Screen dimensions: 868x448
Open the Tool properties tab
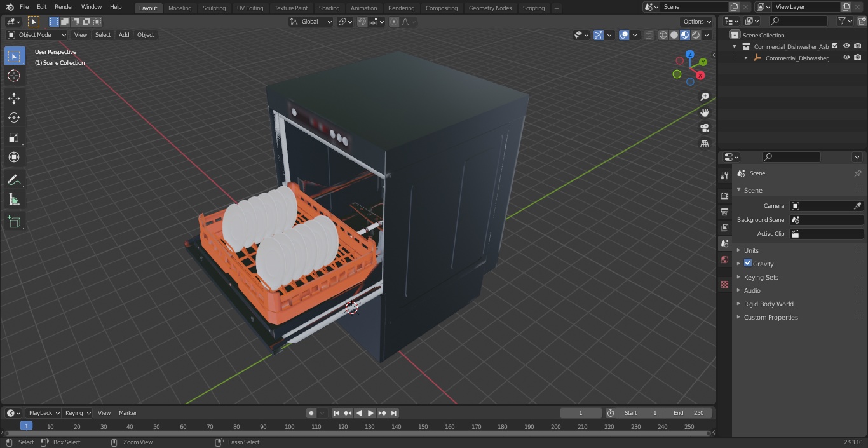[724, 175]
